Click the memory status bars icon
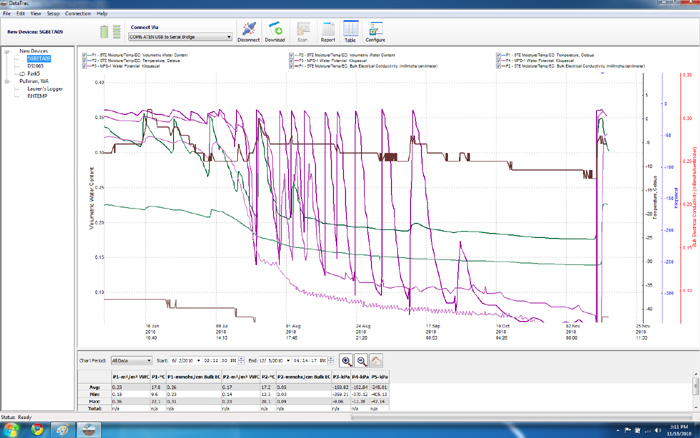700x438 pixels. click(117, 32)
